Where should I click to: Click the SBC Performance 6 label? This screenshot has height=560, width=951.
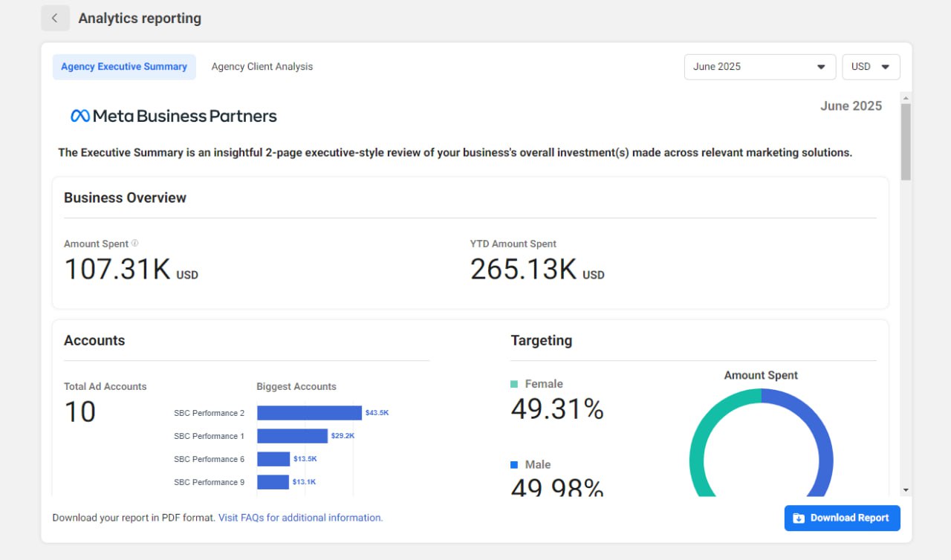tap(210, 459)
